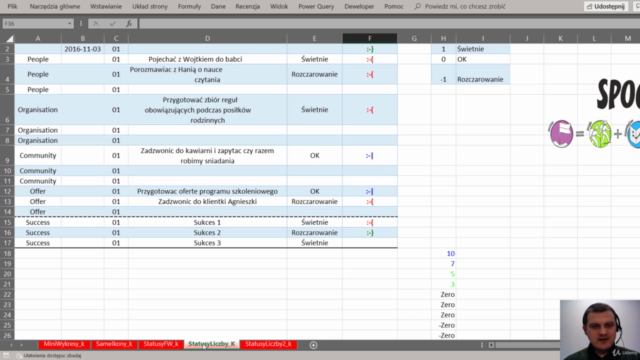
Task: Click 'Rozczarowanie' status in row 4
Action: tap(314, 74)
